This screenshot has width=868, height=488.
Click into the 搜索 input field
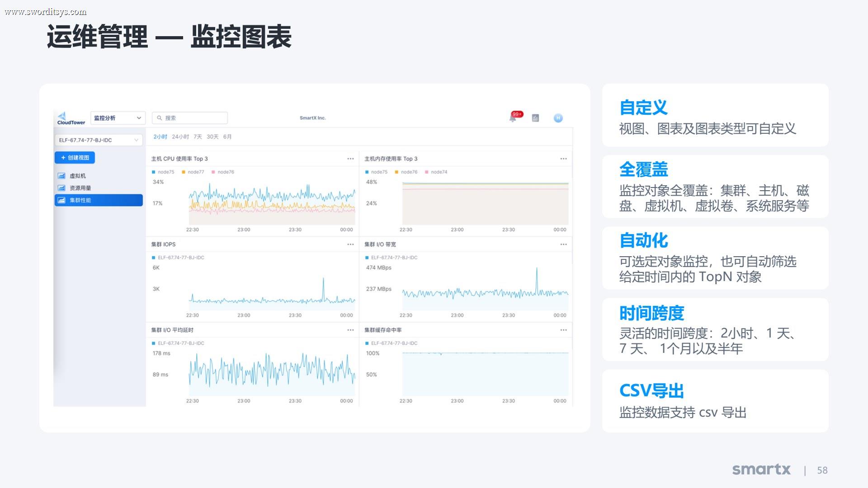point(190,118)
